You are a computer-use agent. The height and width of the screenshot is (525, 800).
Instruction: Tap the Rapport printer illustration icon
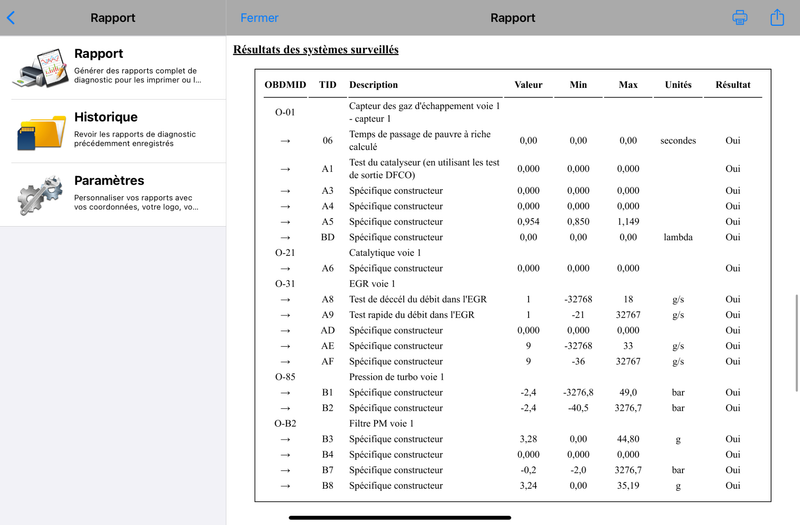tap(41, 68)
